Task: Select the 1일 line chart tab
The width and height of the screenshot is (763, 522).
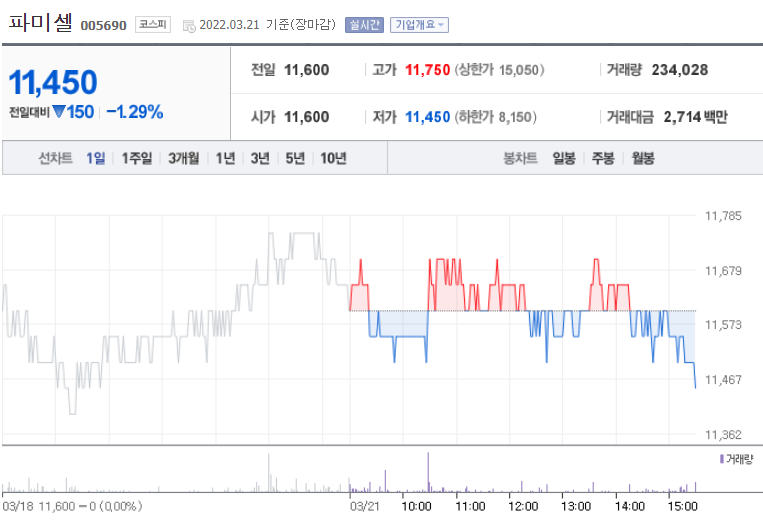Action: coord(95,158)
